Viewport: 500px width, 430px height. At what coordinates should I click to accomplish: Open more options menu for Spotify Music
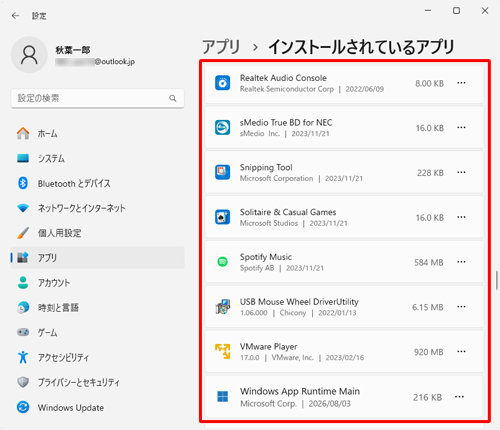(x=461, y=262)
